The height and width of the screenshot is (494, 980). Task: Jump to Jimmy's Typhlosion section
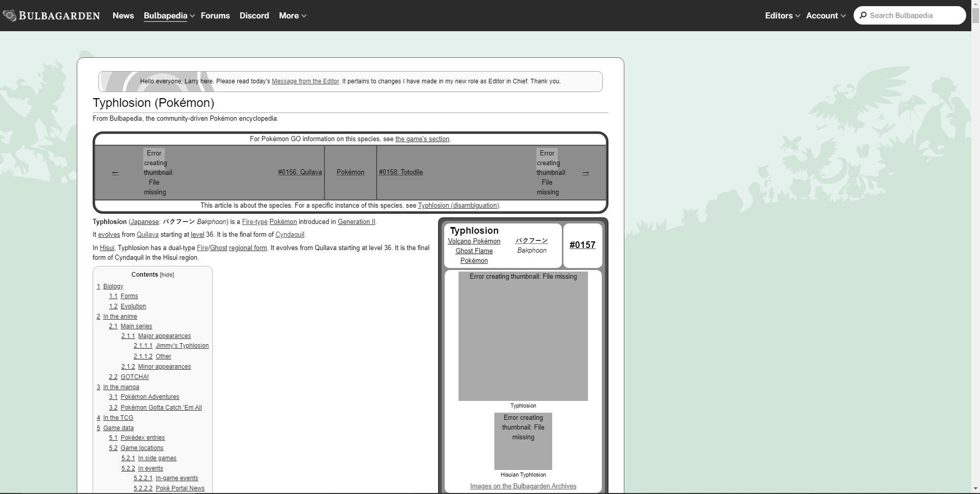171,346
